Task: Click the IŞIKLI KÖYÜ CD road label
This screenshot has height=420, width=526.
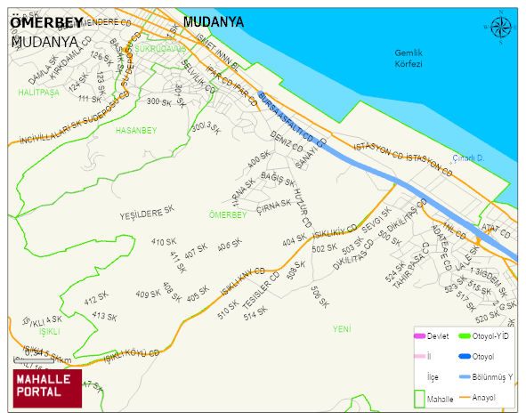Action: tap(132, 356)
